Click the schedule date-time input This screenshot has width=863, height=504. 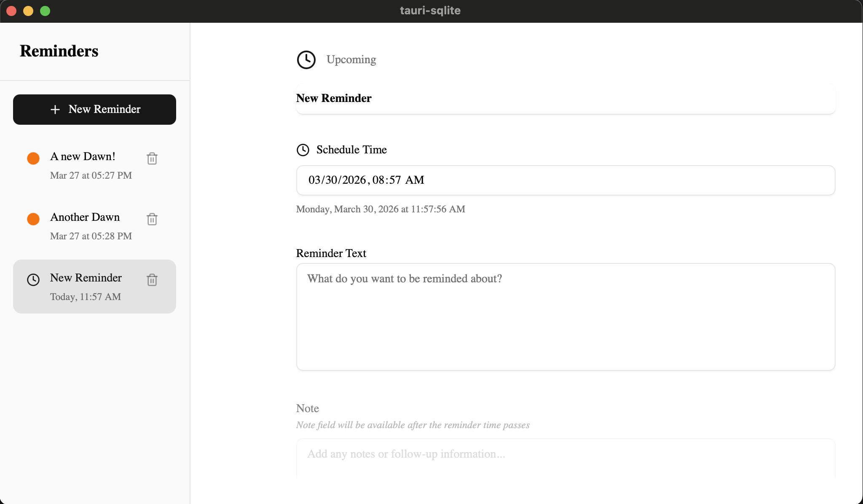[566, 180]
